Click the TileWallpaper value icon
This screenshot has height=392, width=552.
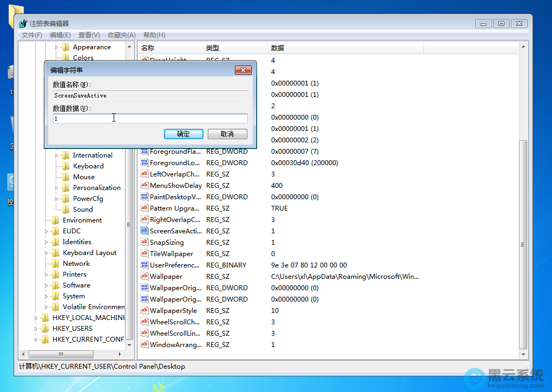point(144,253)
